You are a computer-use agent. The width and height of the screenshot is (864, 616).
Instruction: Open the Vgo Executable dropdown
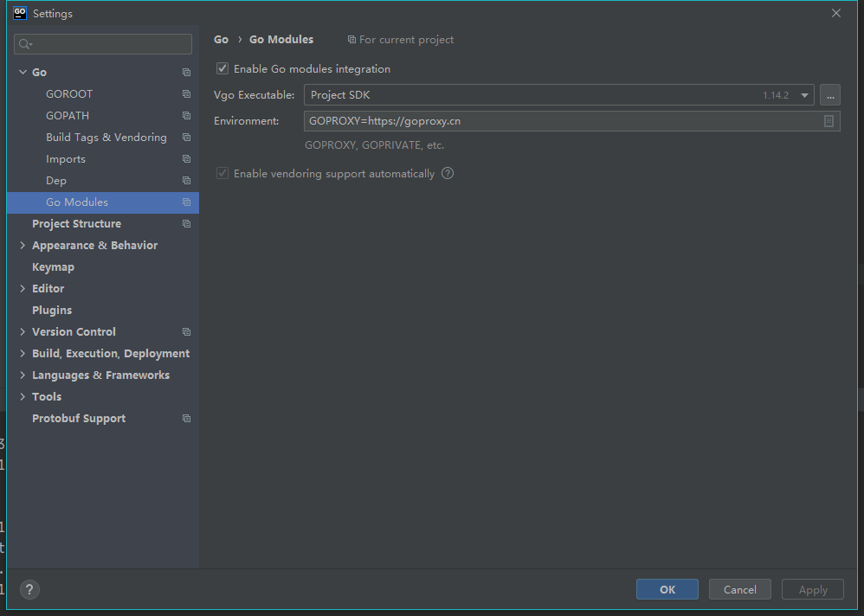[x=804, y=95]
